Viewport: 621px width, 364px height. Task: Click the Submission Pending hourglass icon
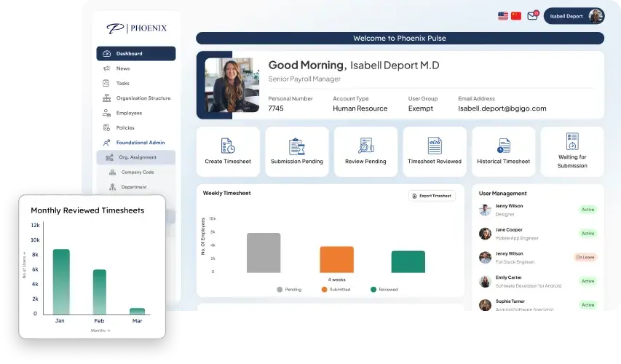click(x=297, y=146)
